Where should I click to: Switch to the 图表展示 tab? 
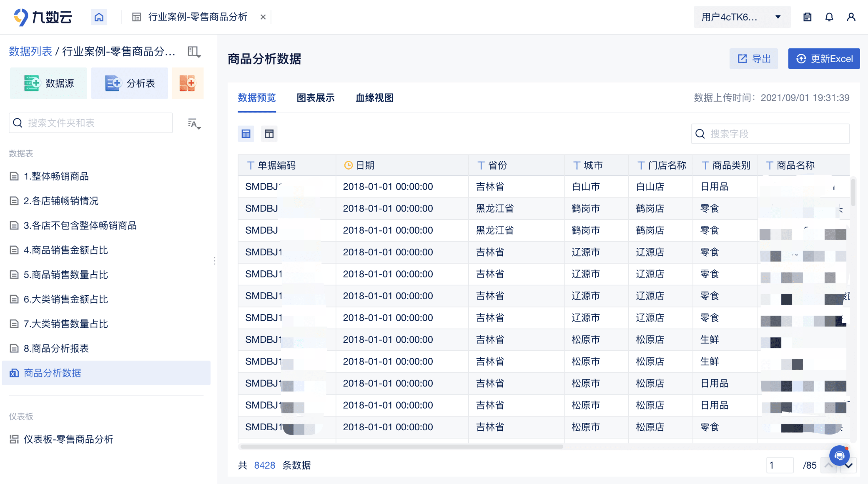click(x=316, y=98)
